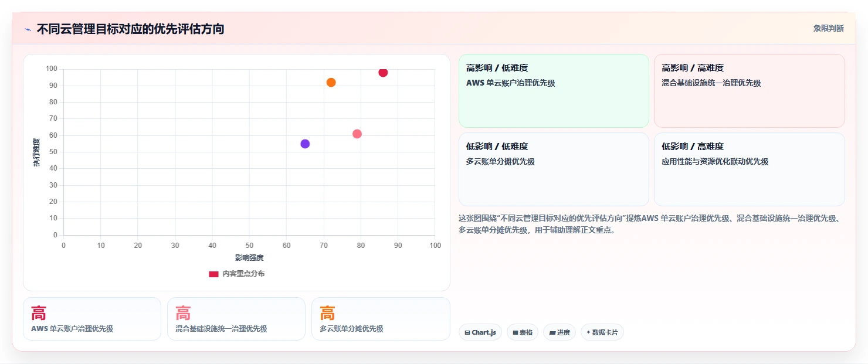Select the 混合基础设施统一治理优先级 stat card
868x364 pixels.
236,319
